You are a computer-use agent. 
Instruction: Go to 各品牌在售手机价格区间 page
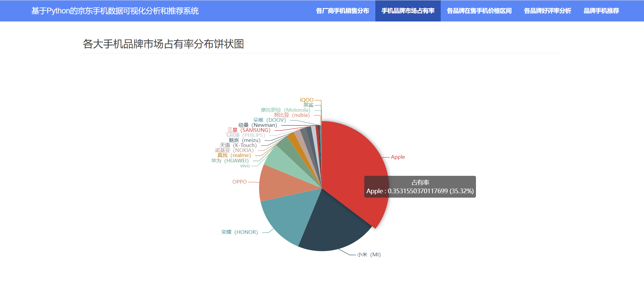click(479, 11)
